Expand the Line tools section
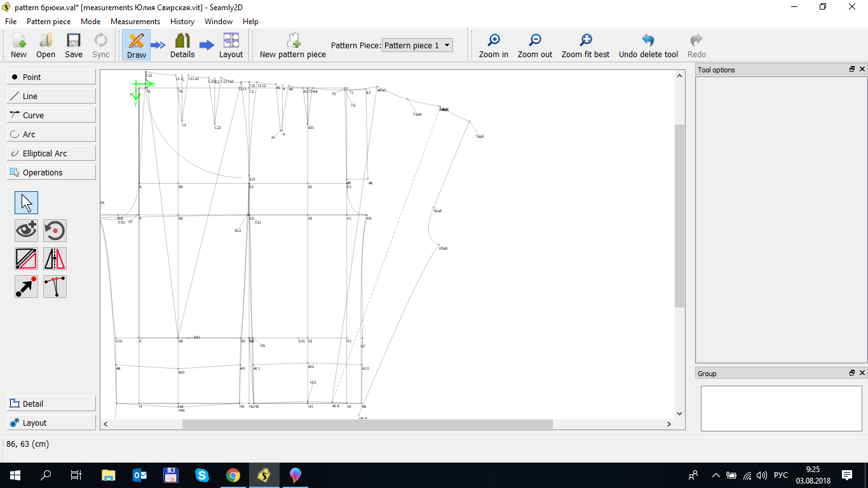The height and width of the screenshot is (488, 868). 51,96
